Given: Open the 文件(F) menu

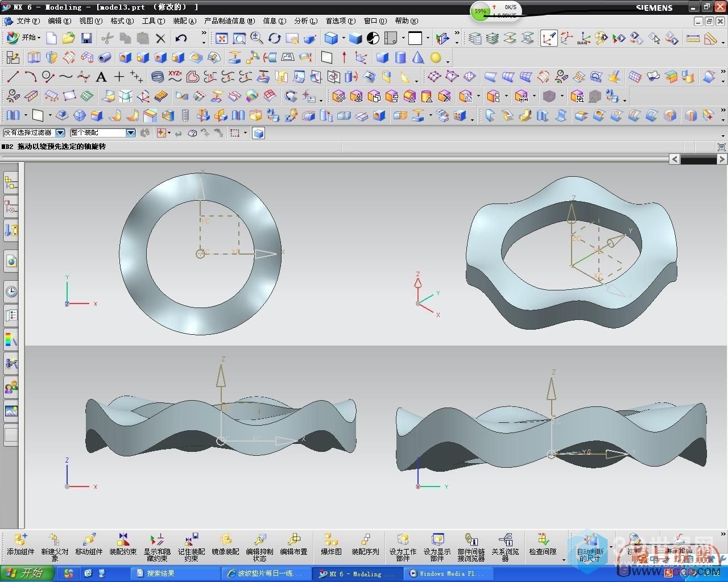Looking at the screenshot, I should coord(28,21).
